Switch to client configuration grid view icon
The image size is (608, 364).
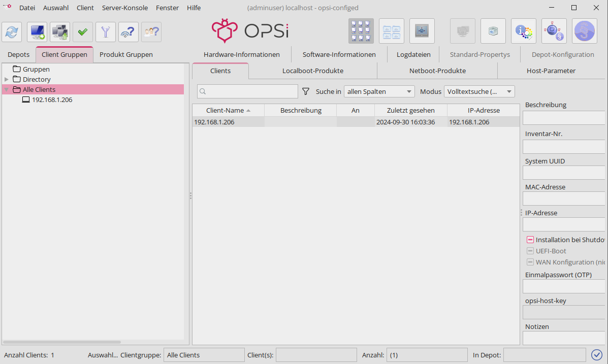point(361,31)
